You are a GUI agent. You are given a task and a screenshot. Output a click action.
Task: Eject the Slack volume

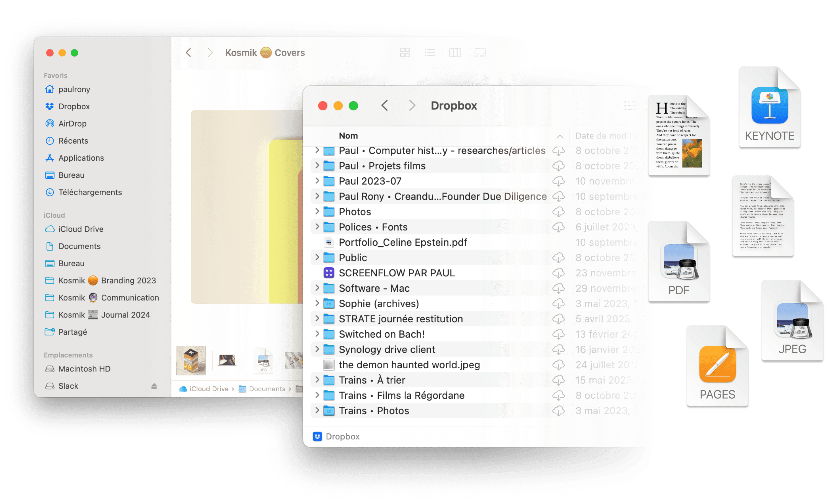pos(154,386)
